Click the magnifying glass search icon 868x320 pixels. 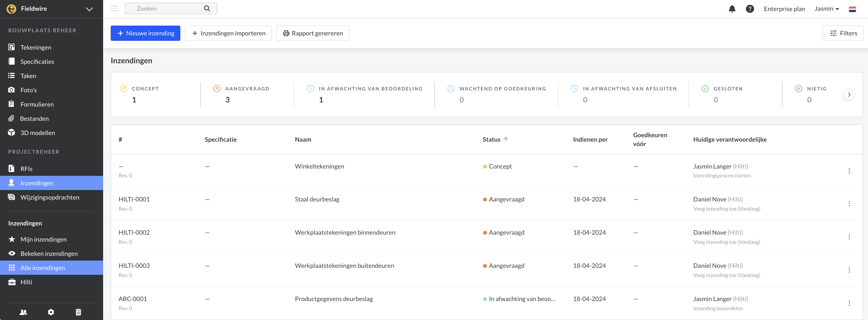207,9
